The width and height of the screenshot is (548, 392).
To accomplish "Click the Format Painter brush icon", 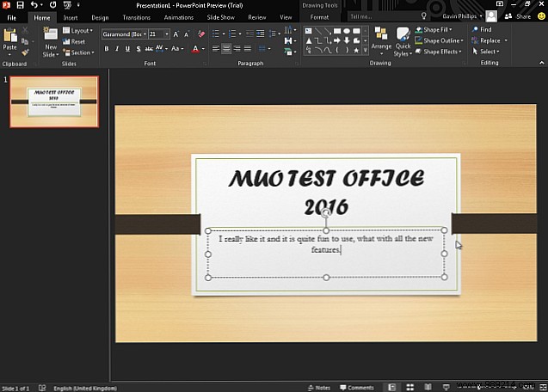I will click(25, 52).
